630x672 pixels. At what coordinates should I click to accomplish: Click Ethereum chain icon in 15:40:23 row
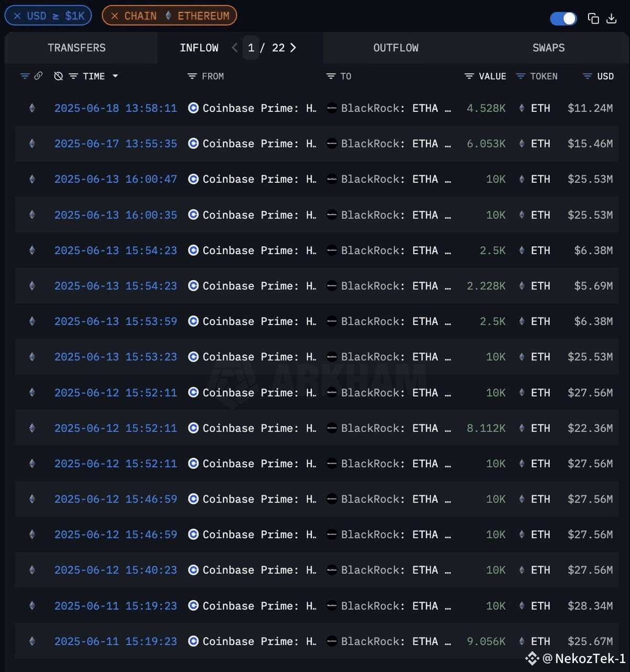click(32, 570)
